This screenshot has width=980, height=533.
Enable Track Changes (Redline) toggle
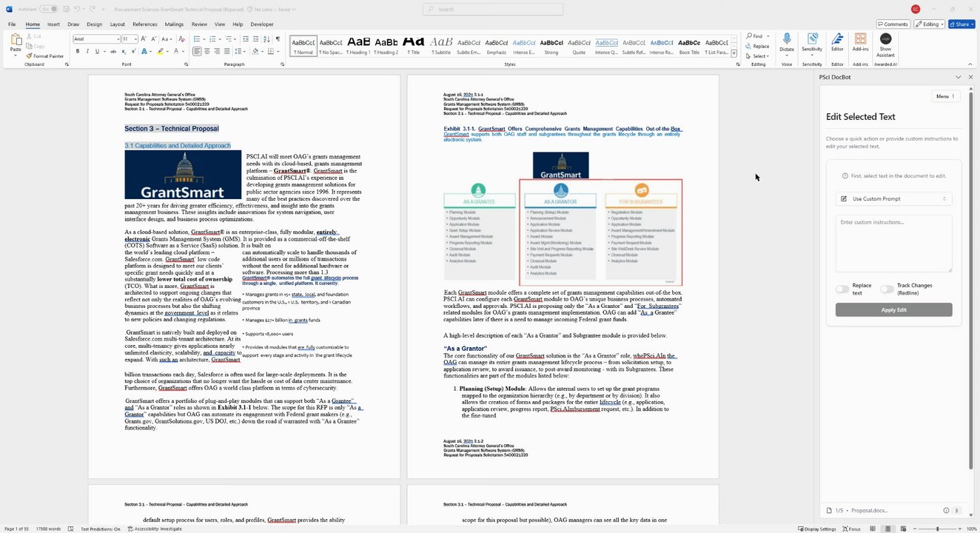point(887,289)
